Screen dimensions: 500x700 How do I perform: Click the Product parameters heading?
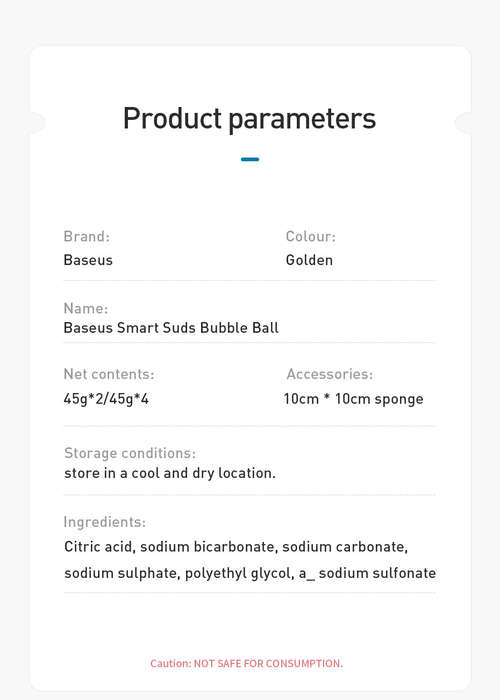click(250, 119)
